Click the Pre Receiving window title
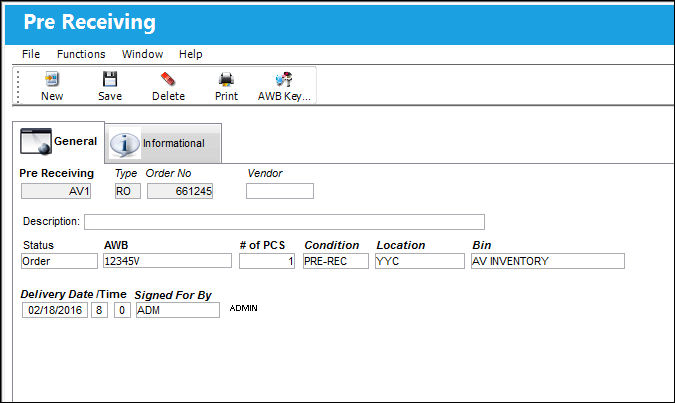Screen dimensions: 675x403 (90, 22)
